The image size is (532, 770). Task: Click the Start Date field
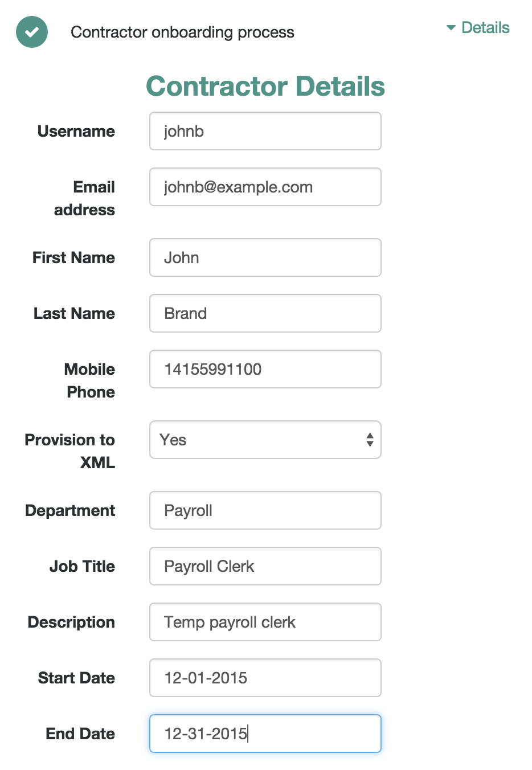265,678
